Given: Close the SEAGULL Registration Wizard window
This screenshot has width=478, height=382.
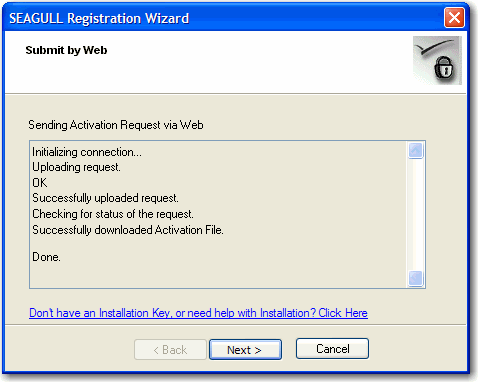Looking at the screenshot, I should click(454, 17).
